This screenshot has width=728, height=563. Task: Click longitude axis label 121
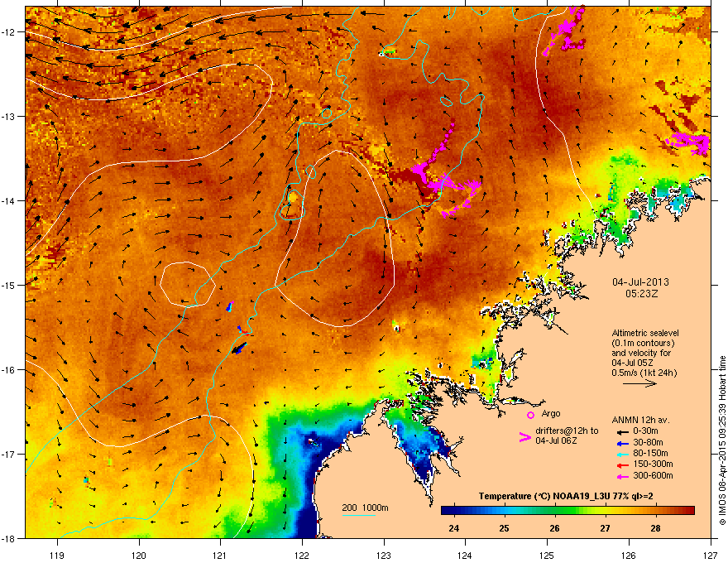[x=220, y=555]
